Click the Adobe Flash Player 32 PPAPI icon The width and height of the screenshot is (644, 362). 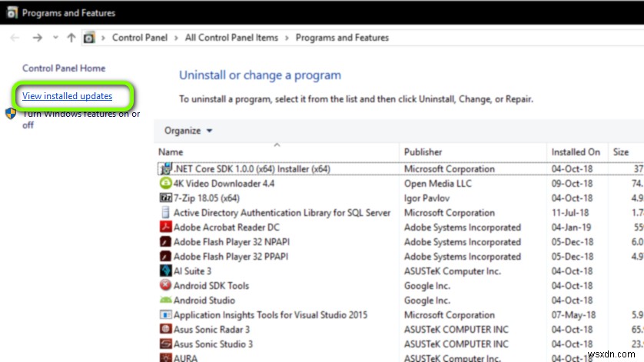coord(165,256)
